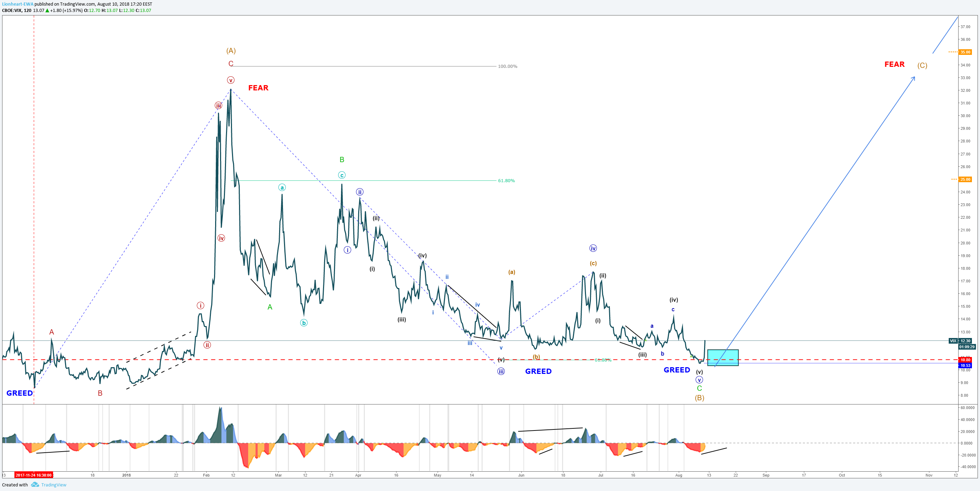This screenshot has height=491, width=980.
Task: Click the blue circled v wave marker
Action: coord(699,380)
